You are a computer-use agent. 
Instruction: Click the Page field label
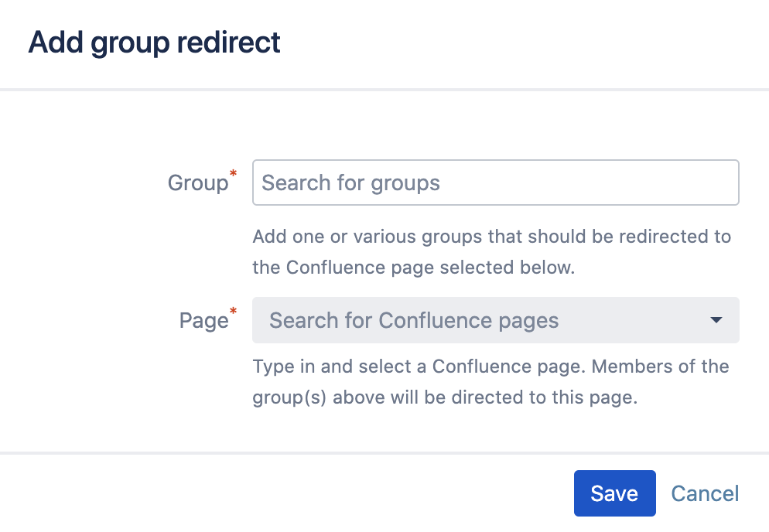(203, 321)
